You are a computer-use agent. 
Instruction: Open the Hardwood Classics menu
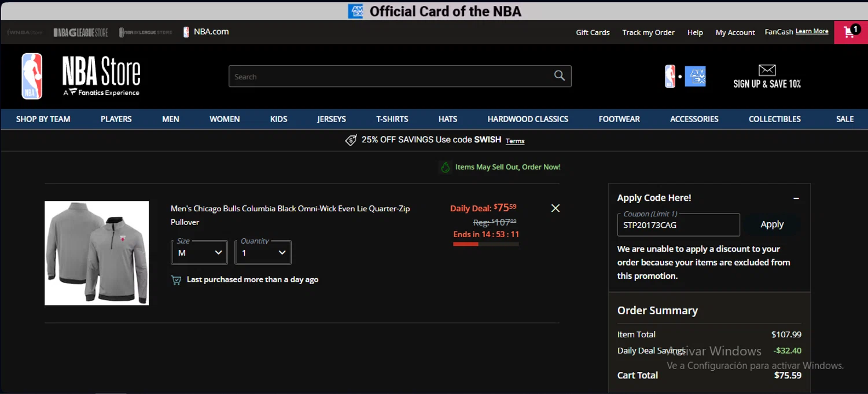(528, 119)
